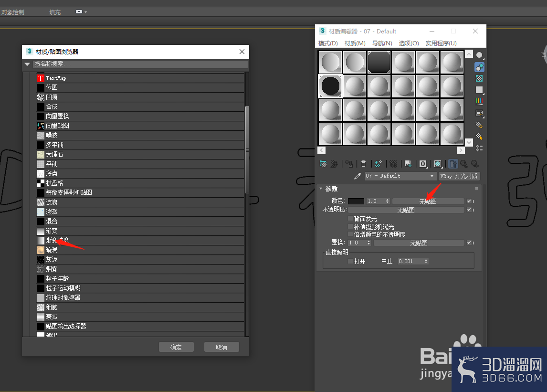
Task: Open material editor Options icon
Action: click(480, 125)
